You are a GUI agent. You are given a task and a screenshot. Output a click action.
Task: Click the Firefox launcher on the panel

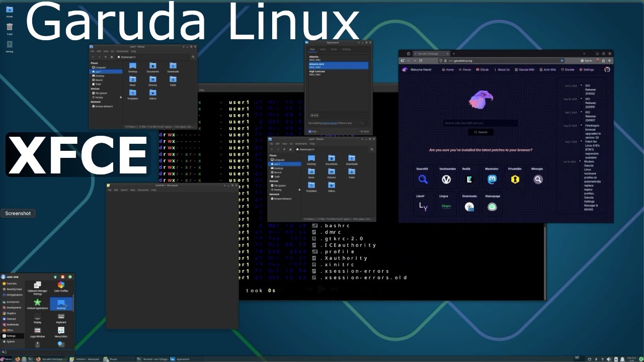click(x=18, y=359)
